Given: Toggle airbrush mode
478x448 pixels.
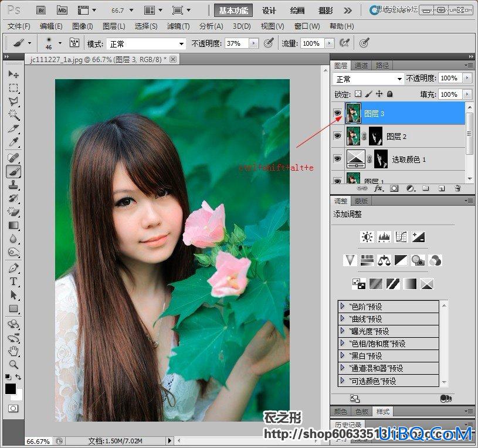Looking at the screenshot, I should (x=344, y=43).
